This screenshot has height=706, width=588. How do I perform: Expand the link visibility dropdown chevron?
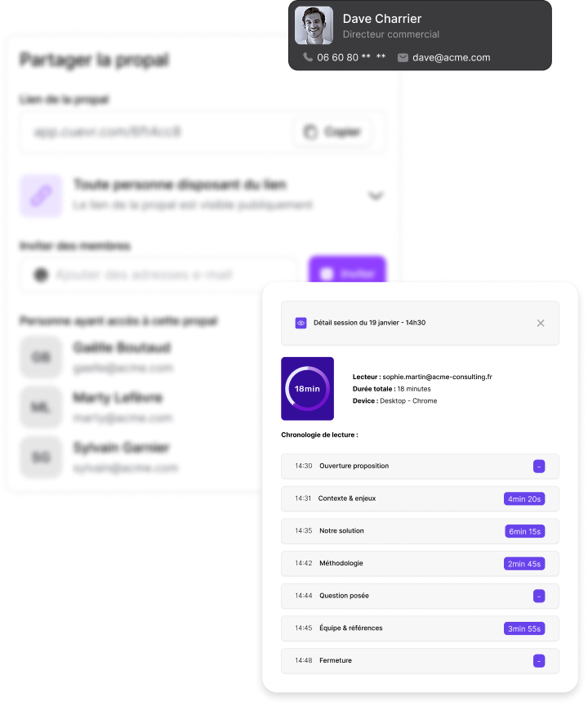coord(376,196)
